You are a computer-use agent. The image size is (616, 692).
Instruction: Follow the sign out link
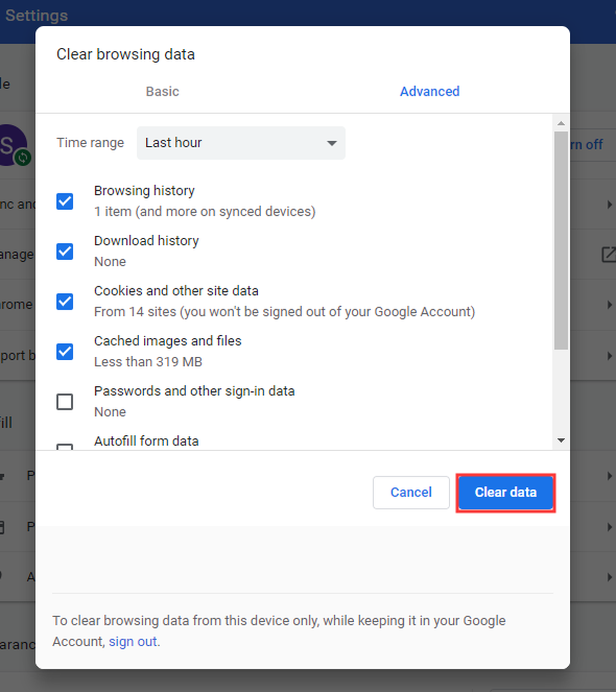(133, 642)
